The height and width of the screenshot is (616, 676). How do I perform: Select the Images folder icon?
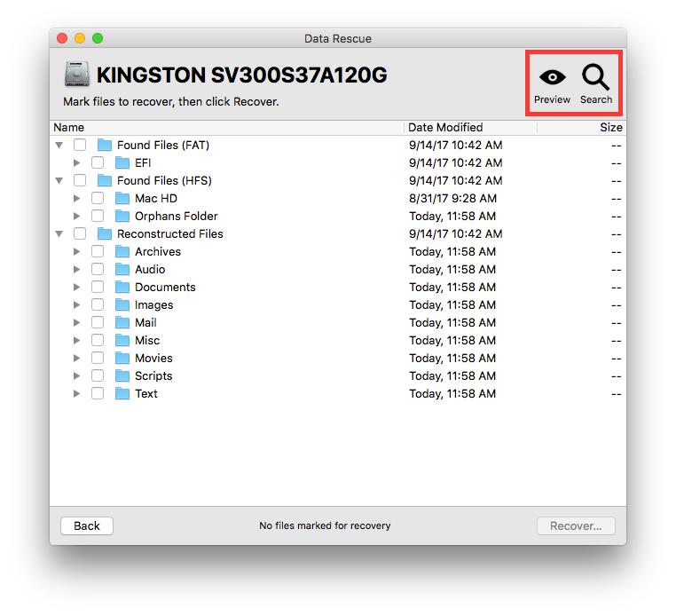tap(122, 305)
